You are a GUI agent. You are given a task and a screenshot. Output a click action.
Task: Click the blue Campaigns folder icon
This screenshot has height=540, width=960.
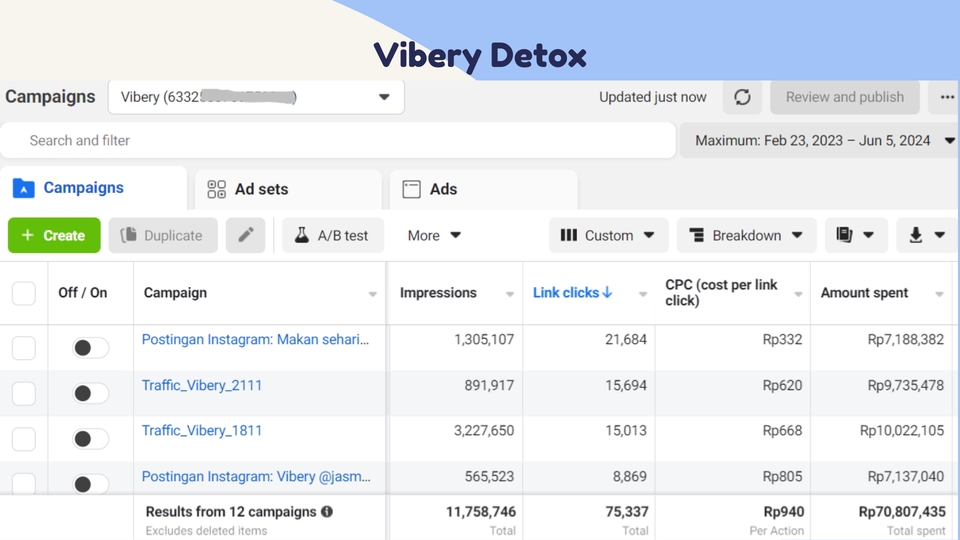pos(23,188)
